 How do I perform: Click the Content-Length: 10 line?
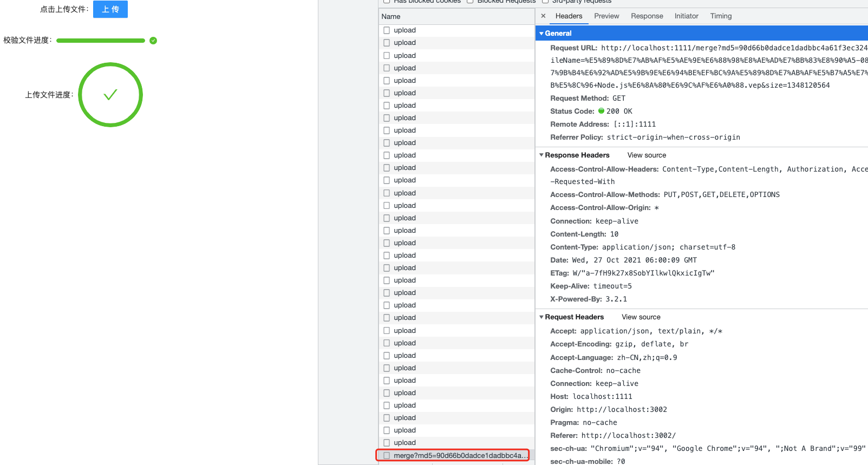[x=584, y=234]
